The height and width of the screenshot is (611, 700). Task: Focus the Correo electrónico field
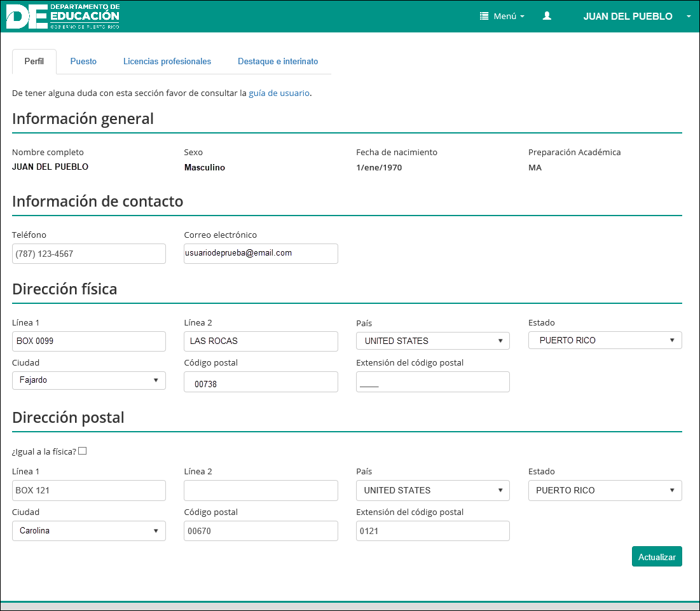coord(261,253)
